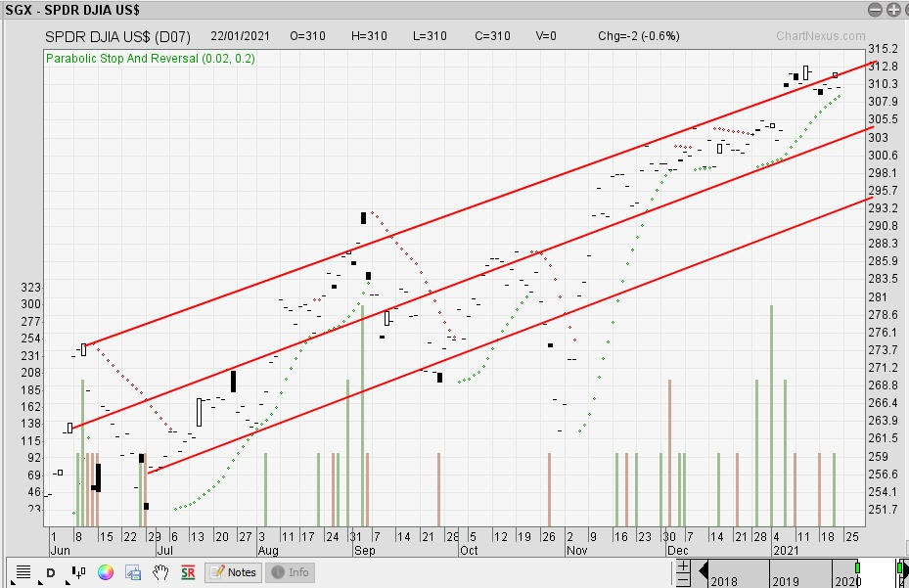Click the left navigation arrow on the timeline
Image resolution: width=909 pixels, height=588 pixels.
[x=702, y=569]
